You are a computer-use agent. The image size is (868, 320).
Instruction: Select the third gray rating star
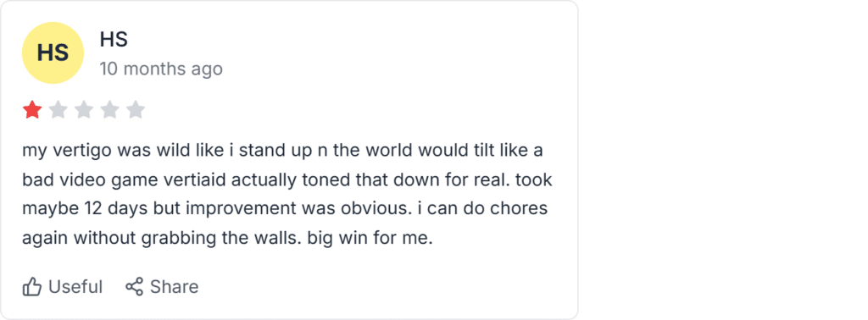click(84, 110)
